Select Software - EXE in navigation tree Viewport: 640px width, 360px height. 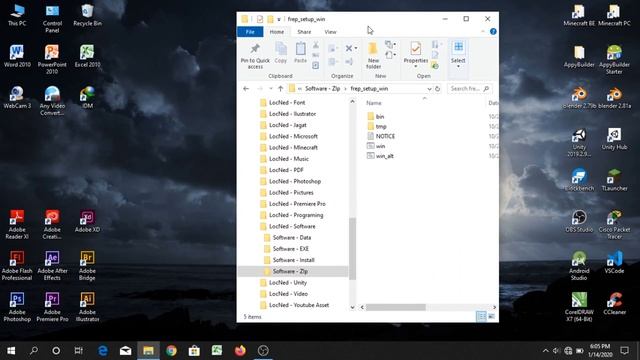click(x=287, y=249)
